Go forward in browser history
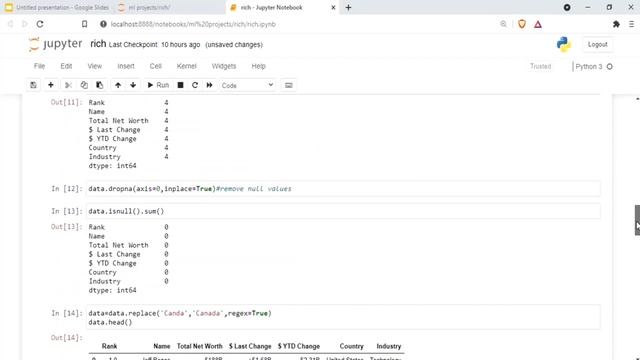 pos(25,24)
